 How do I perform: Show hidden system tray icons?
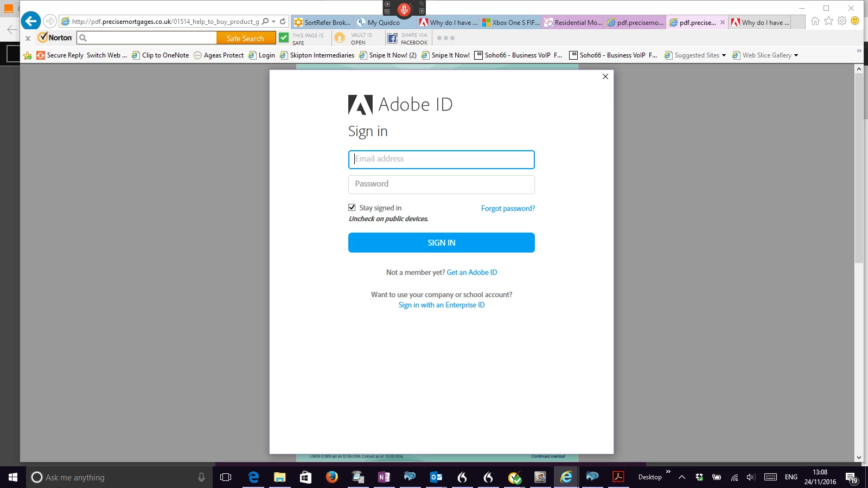[682, 477]
